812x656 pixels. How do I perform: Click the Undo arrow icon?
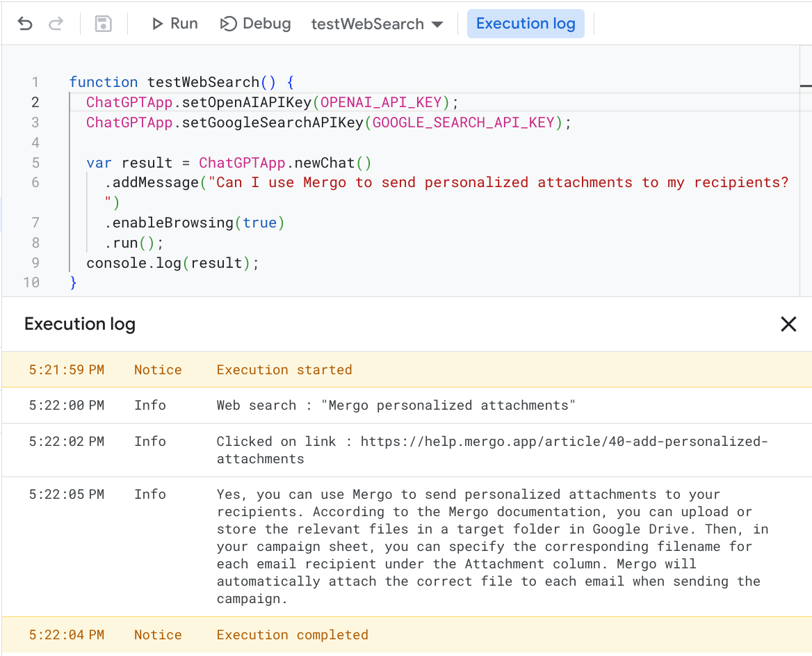tap(25, 24)
